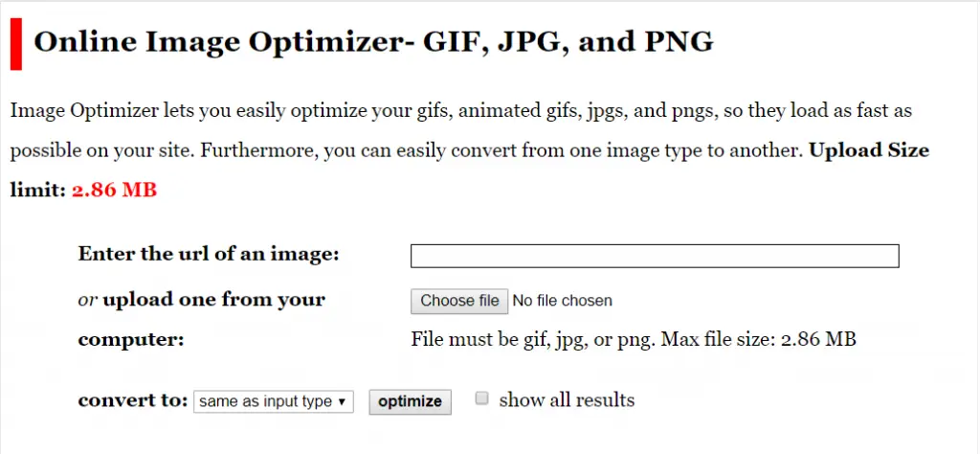Viewport: 980px width, 454px height.
Task: Click the "show all results" label text
Action: (x=567, y=399)
